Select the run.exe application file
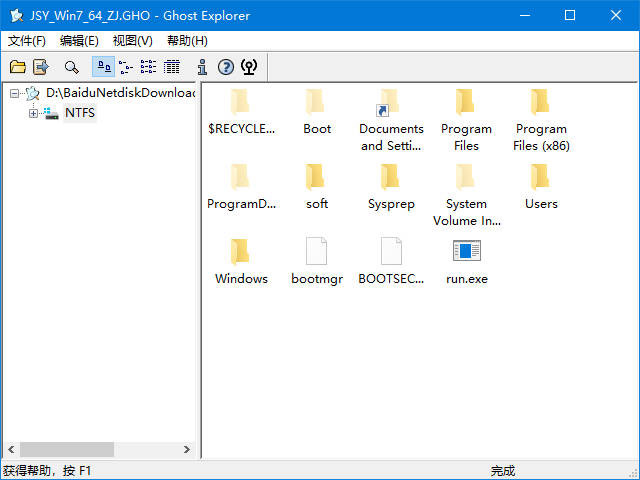Viewport: 640px width, 480px height. coord(467,262)
